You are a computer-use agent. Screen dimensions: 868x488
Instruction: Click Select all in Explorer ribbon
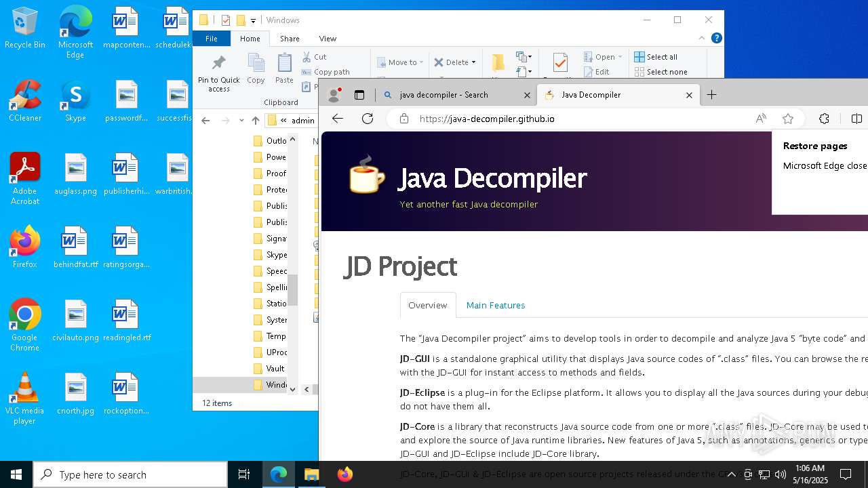(x=656, y=57)
